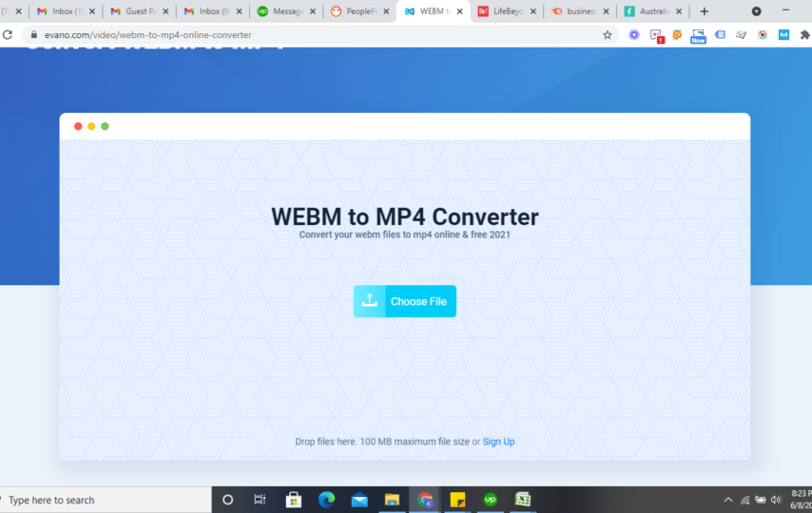This screenshot has height=513, width=812.
Task: Switch to the Australia tab
Action: click(x=653, y=11)
